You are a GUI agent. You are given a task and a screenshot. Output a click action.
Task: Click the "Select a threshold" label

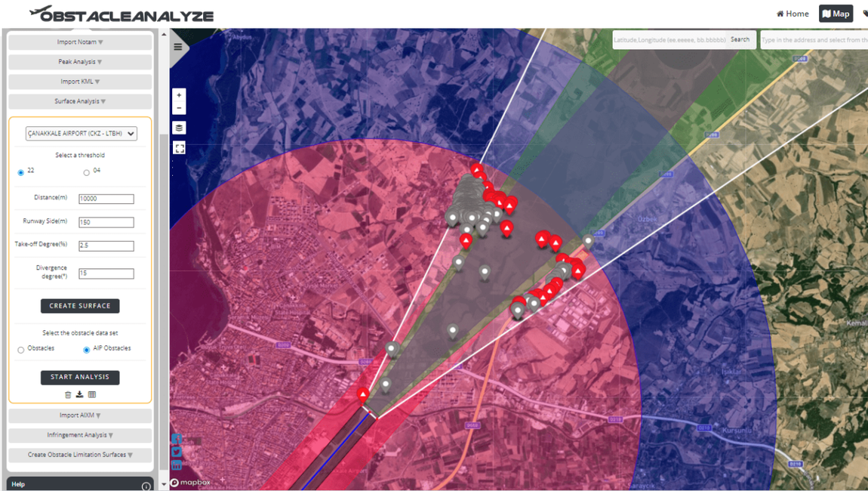click(x=80, y=156)
